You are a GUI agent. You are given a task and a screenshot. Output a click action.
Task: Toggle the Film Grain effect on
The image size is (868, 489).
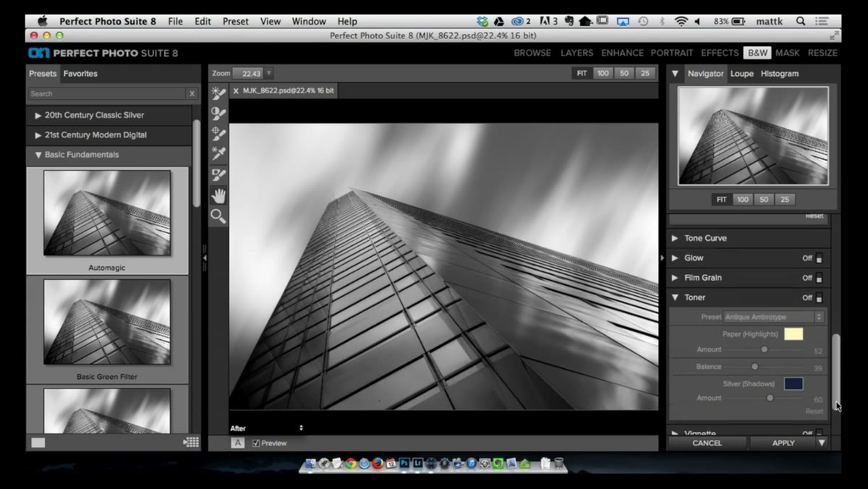[819, 278]
